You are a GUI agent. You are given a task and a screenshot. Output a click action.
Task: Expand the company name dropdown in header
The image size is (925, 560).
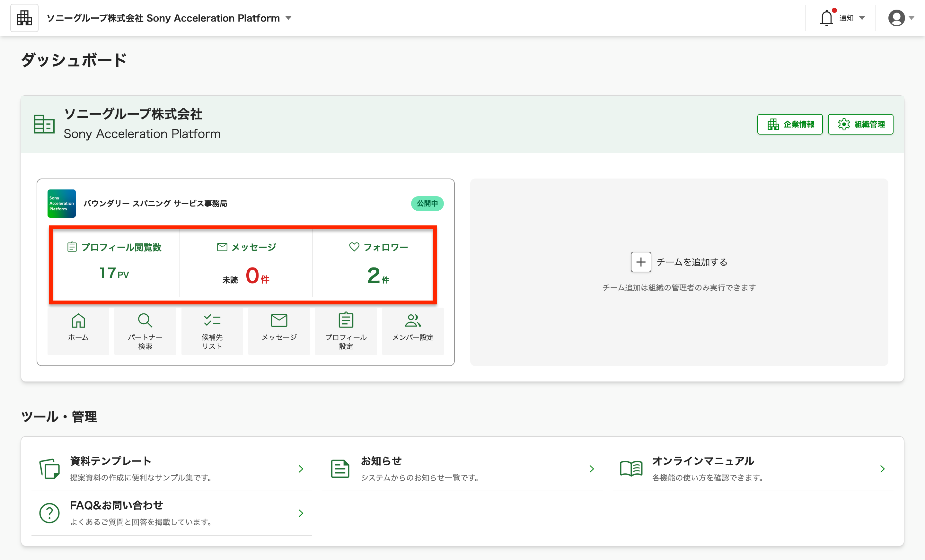click(x=288, y=18)
